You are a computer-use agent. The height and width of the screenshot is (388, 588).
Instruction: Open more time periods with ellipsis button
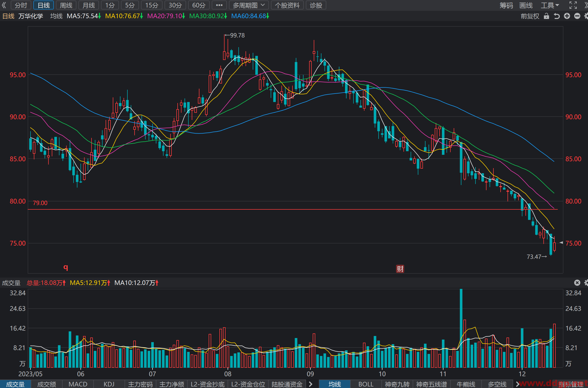219,5
